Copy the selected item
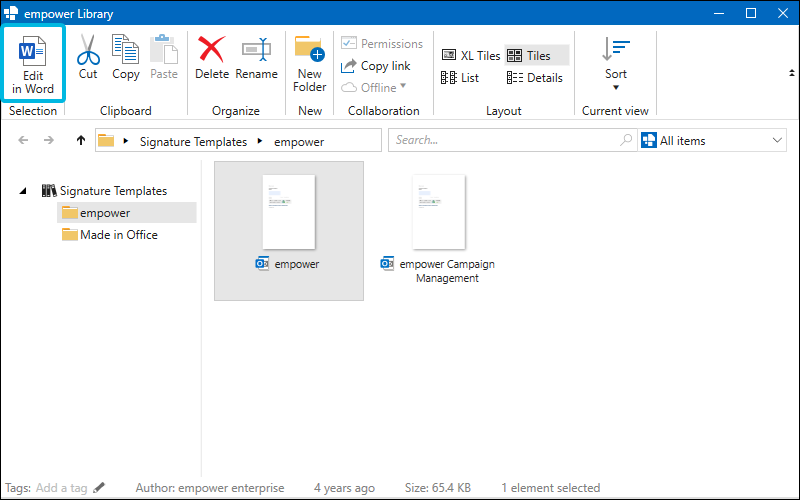This screenshot has height=500, width=800. tap(126, 57)
